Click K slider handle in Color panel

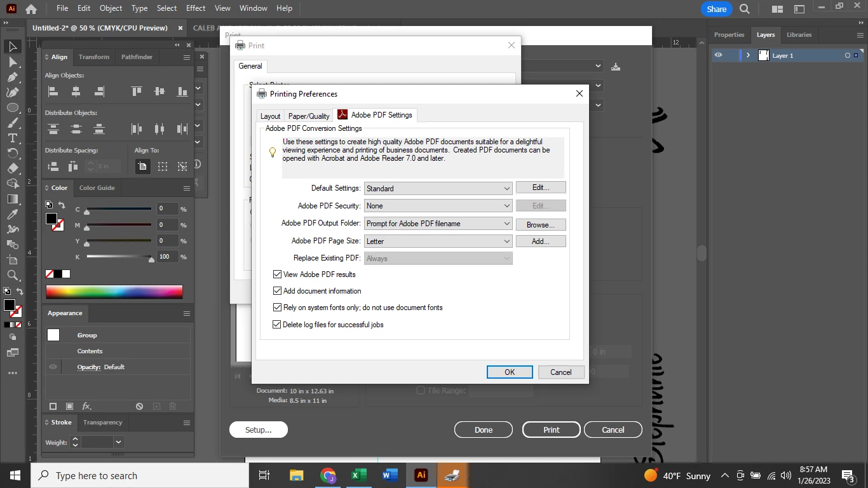[151, 259]
